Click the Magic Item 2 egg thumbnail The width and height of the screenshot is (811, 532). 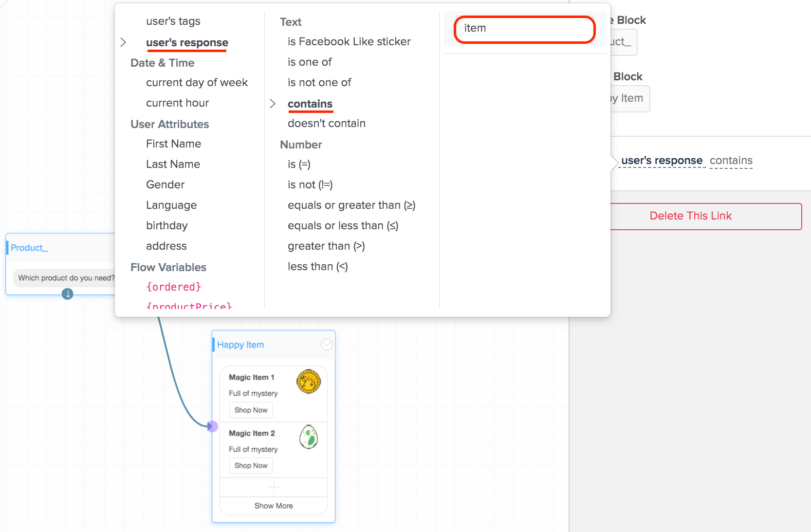pos(309,437)
